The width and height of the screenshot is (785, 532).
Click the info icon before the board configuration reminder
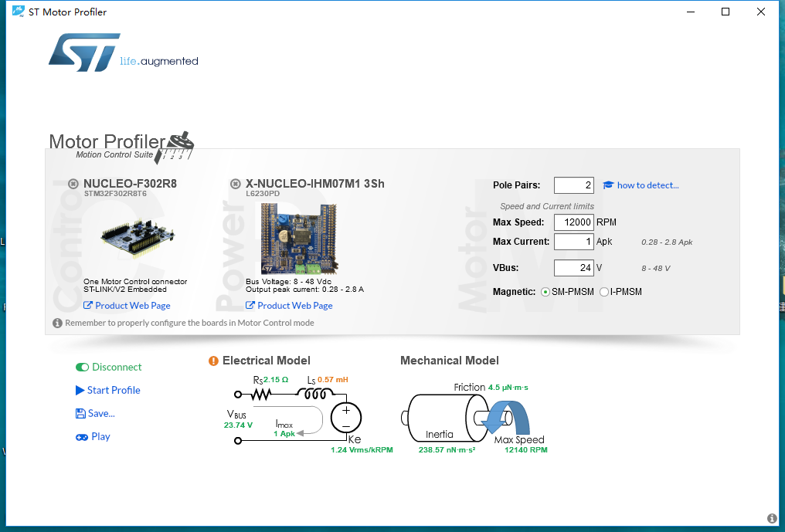[57, 323]
